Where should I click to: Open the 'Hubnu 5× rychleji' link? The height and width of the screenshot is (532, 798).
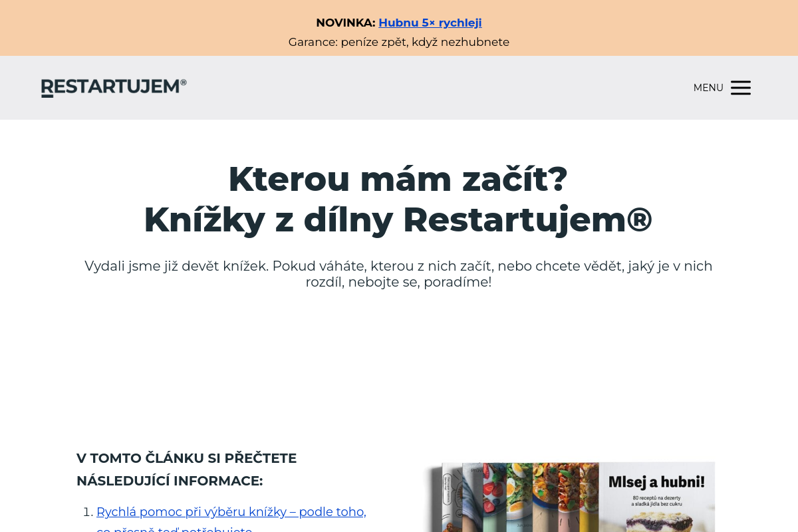430,23
